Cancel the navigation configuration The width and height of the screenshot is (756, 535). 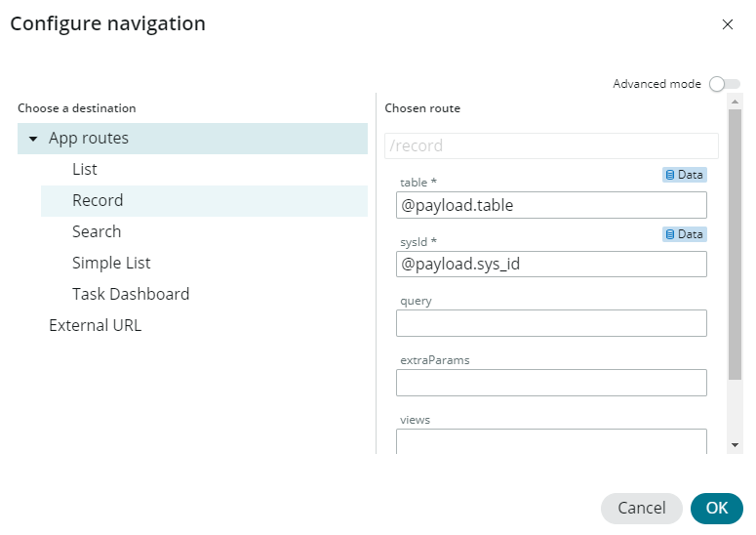(641, 508)
